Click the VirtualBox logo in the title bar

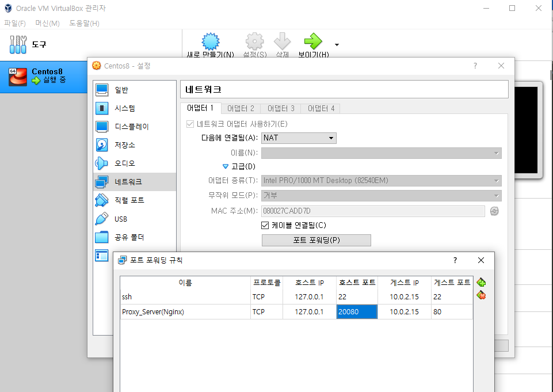(8, 8)
